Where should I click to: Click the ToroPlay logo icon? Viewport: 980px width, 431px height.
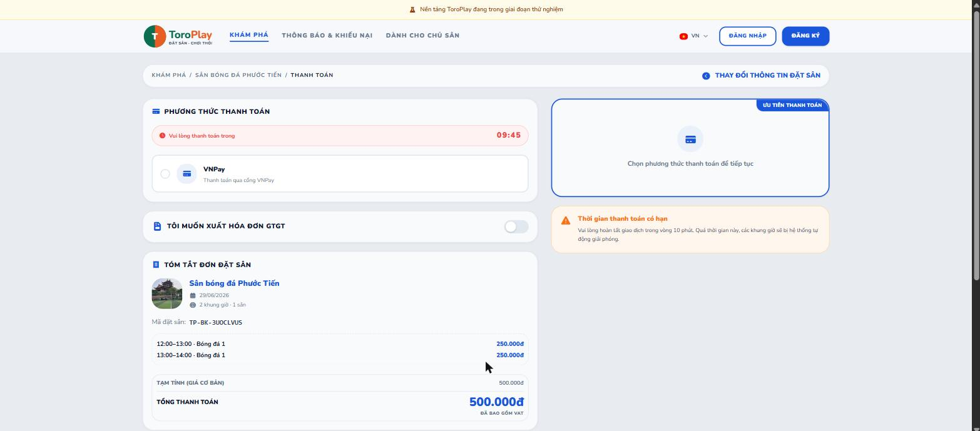tap(155, 36)
